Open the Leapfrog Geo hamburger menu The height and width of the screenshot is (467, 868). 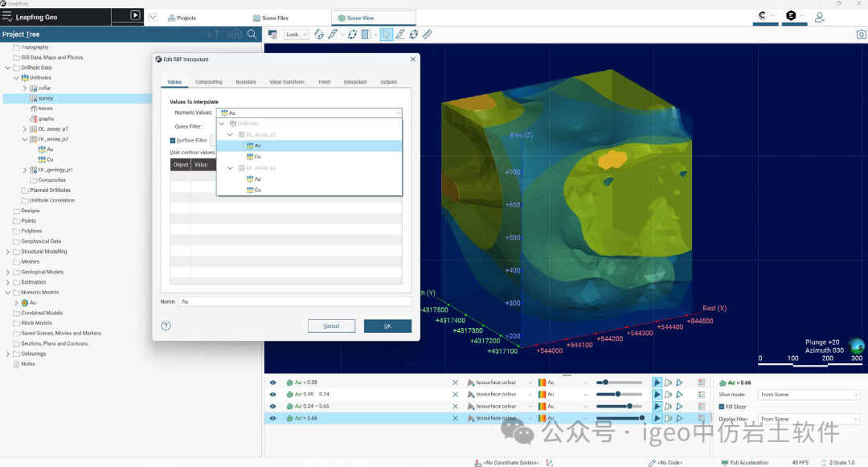pyautogui.click(x=6, y=16)
